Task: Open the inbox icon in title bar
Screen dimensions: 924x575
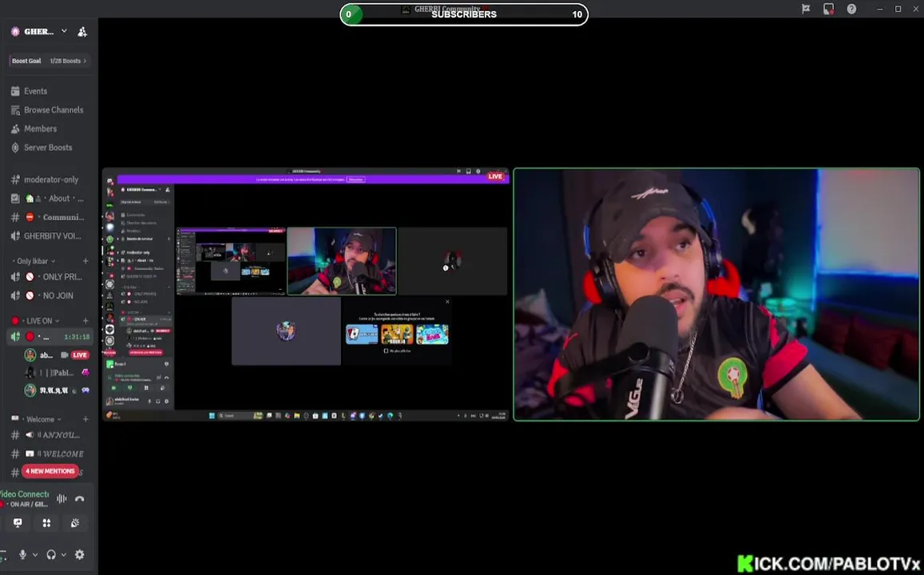Action: (x=828, y=9)
